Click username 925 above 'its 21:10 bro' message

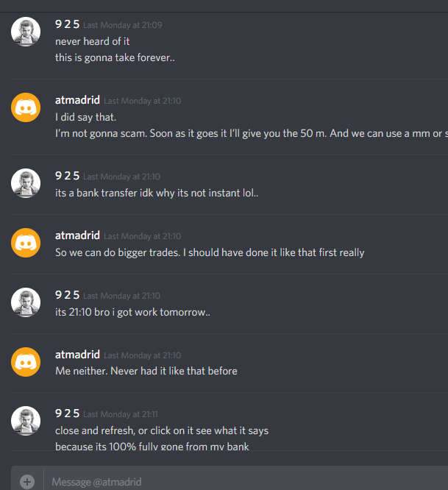(x=67, y=295)
